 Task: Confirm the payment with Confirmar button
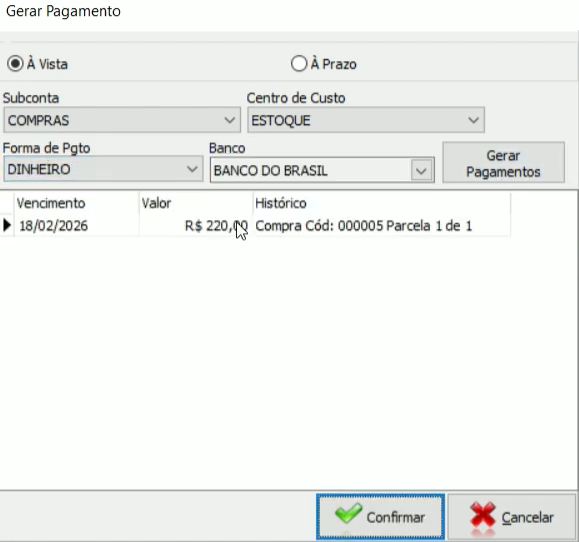click(380, 517)
